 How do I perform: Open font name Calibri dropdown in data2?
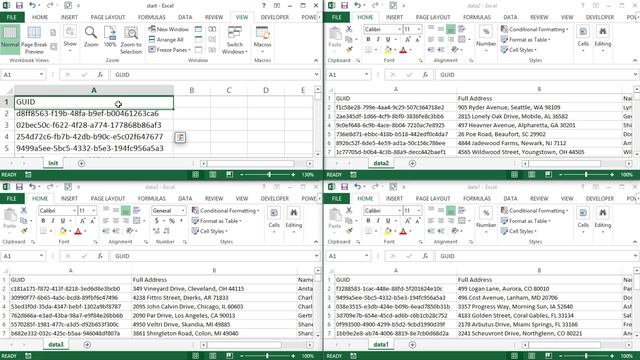pyautogui.click(x=400, y=29)
